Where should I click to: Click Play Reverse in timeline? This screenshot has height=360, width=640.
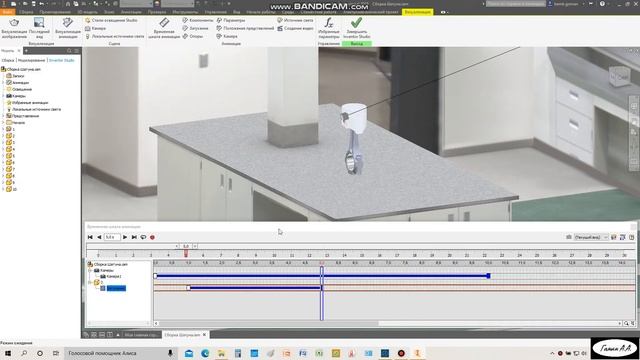click(x=99, y=237)
